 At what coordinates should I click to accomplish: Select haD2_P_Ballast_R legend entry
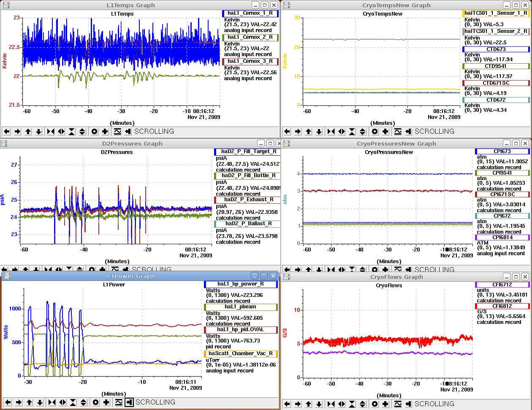click(247, 224)
